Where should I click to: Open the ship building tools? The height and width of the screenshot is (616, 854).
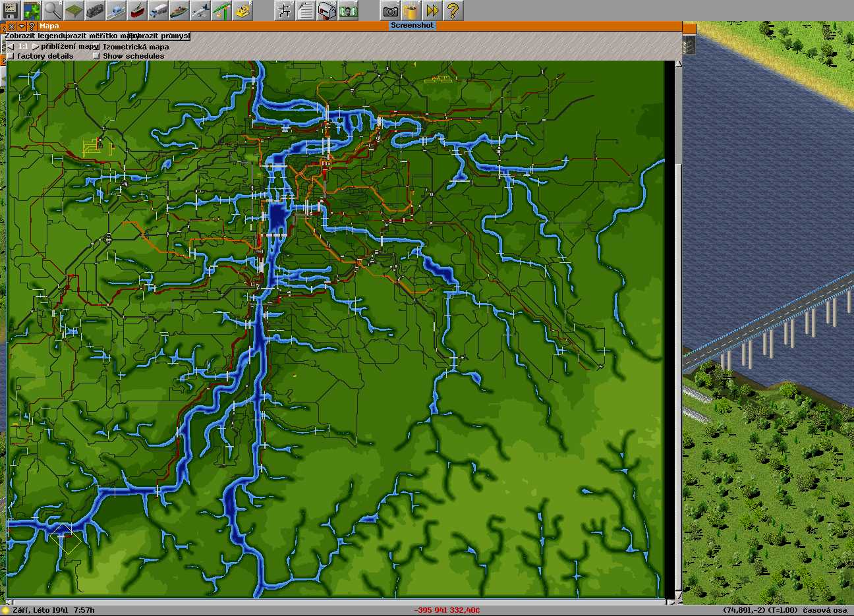pos(179,10)
